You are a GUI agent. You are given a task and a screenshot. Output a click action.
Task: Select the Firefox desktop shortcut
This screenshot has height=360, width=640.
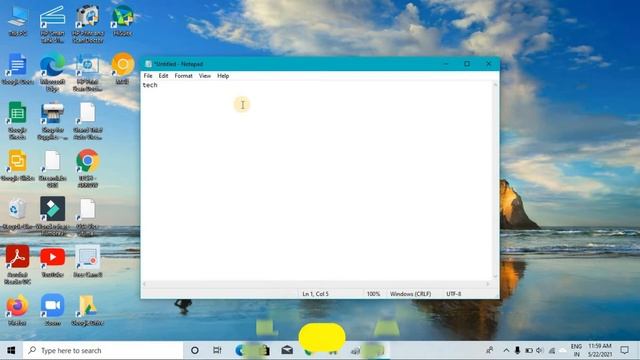tap(18, 309)
